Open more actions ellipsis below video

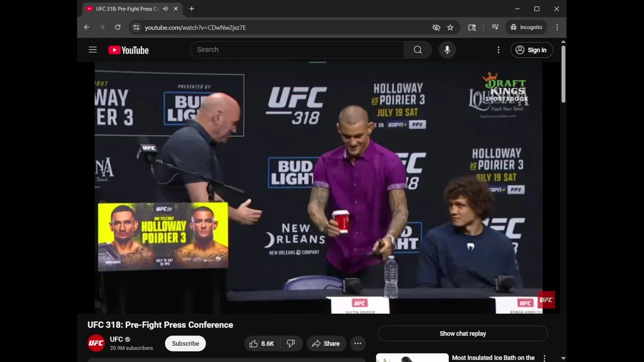(x=358, y=343)
